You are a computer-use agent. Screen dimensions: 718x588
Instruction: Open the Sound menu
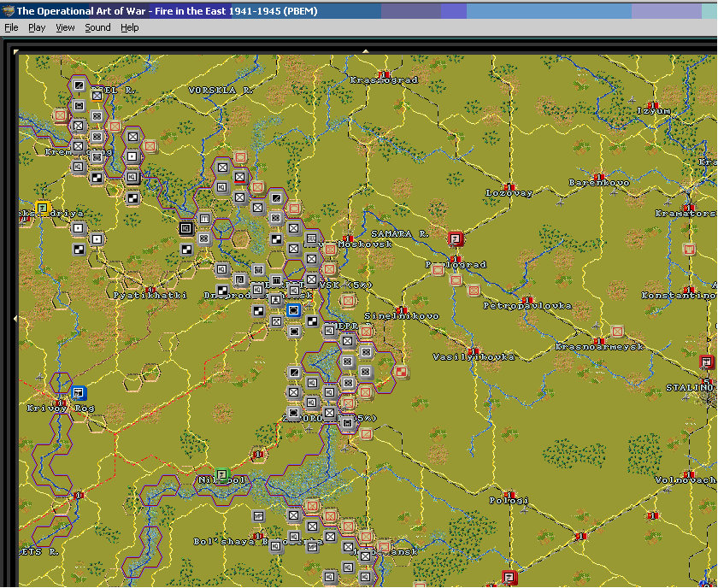(97, 27)
